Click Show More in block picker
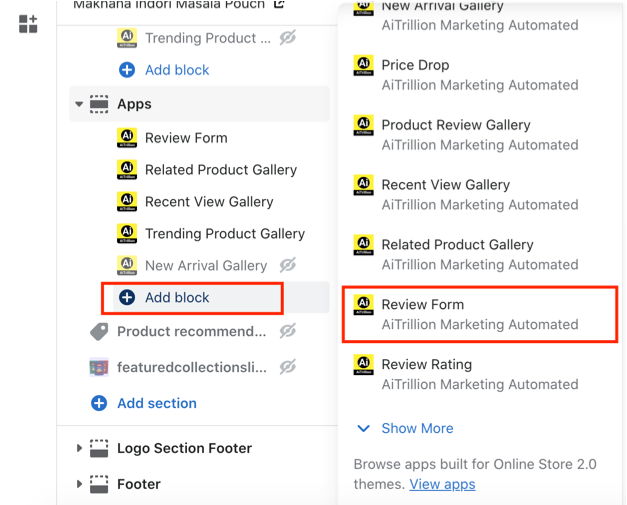 tap(417, 428)
